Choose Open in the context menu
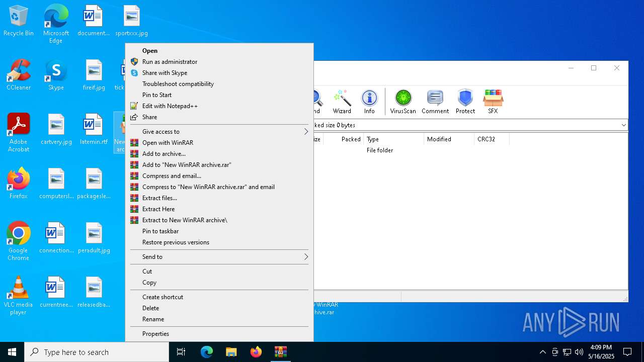 (x=219, y=51)
